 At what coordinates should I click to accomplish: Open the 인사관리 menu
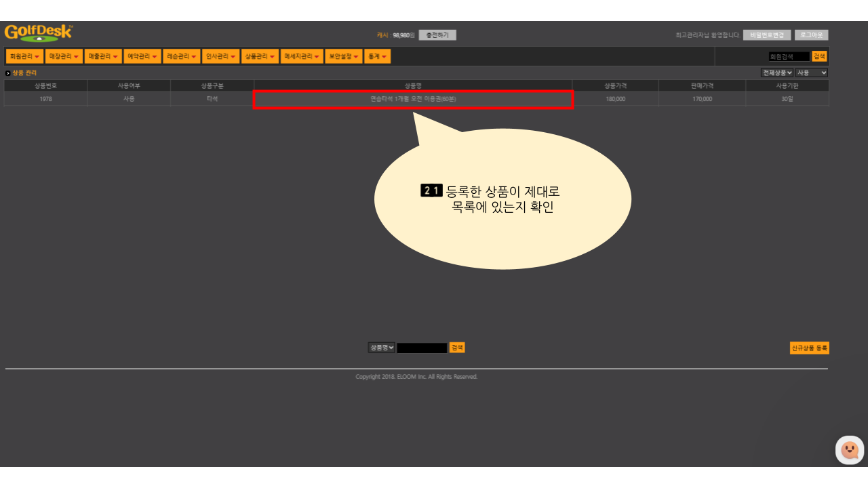tap(221, 56)
